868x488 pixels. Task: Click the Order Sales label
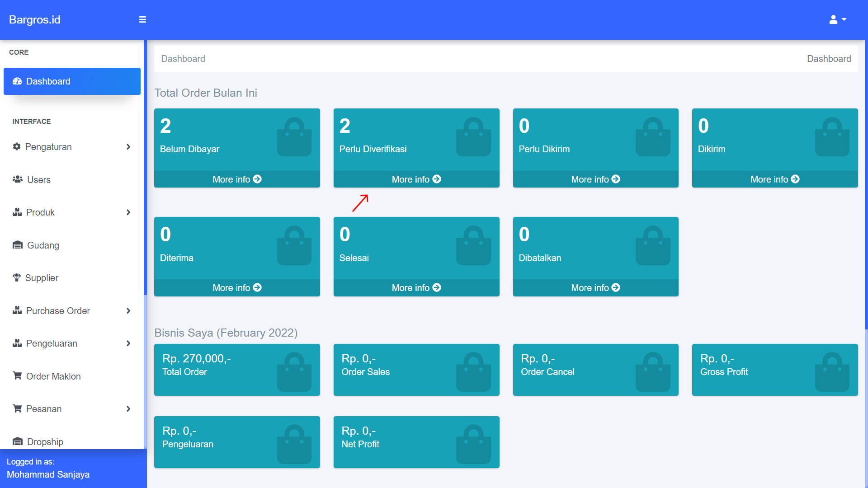(365, 372)
